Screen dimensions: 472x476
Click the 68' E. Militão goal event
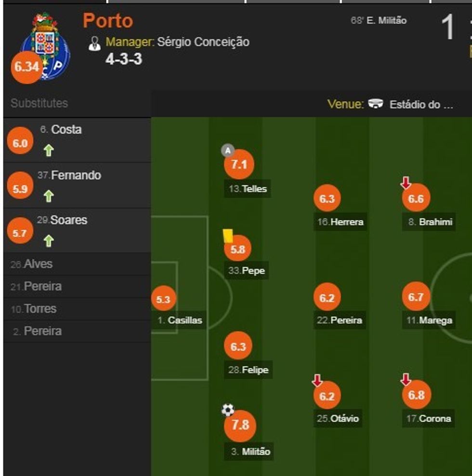click(x=379, y=21)
